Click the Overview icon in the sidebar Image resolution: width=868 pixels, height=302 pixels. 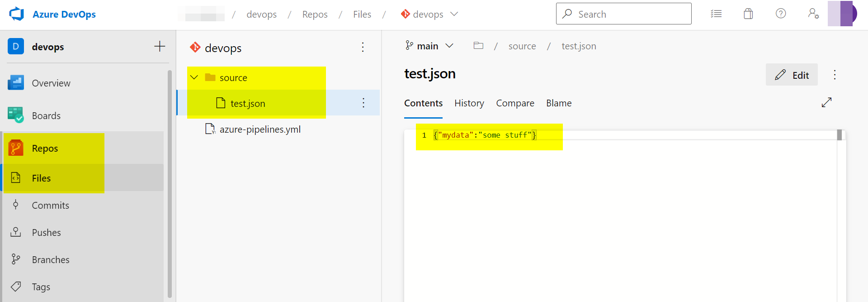[x=16, y=83]
